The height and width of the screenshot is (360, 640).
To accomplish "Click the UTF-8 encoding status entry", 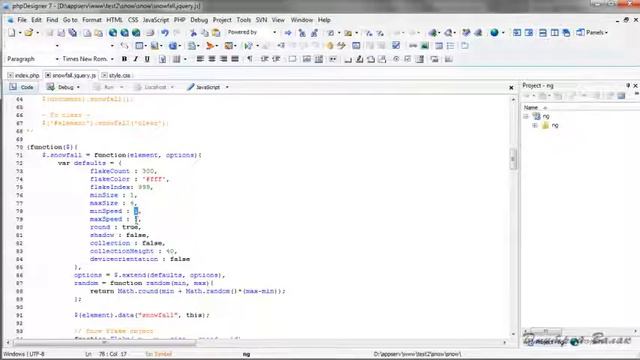I will pos(36,354).
